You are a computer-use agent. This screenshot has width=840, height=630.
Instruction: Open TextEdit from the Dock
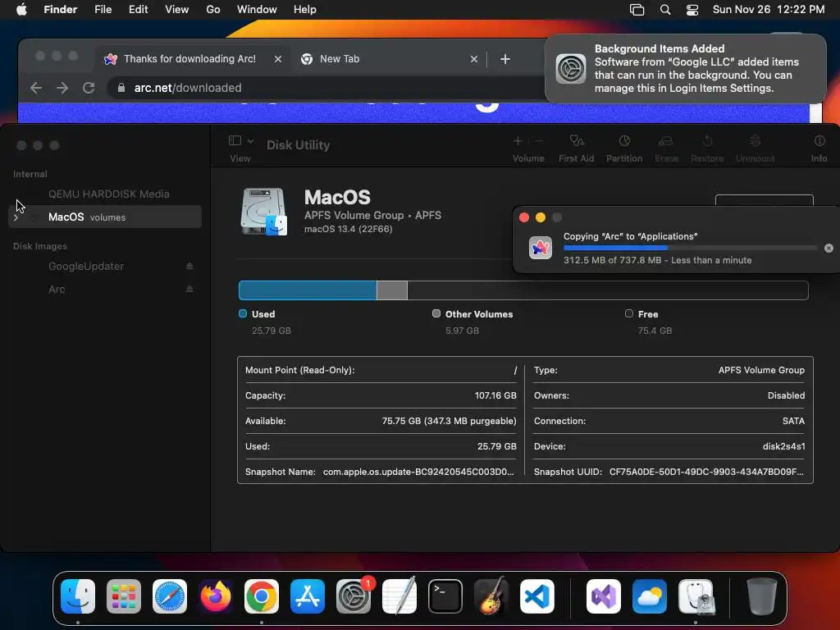pos(399,596)
